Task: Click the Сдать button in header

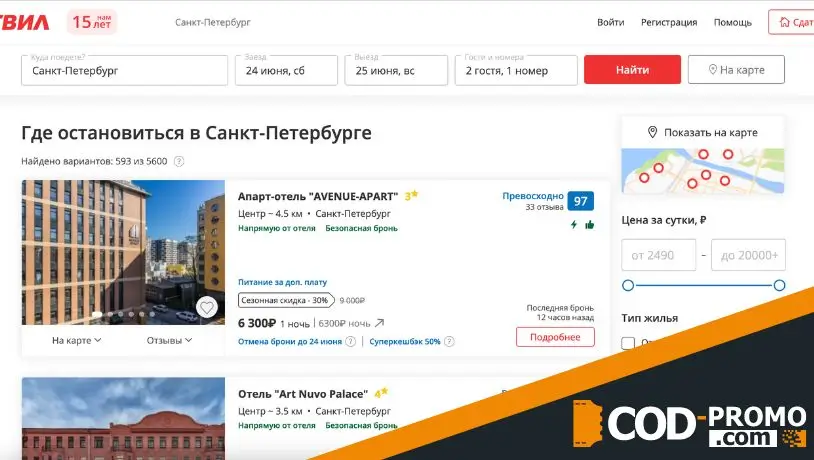Action: [791, 22]
